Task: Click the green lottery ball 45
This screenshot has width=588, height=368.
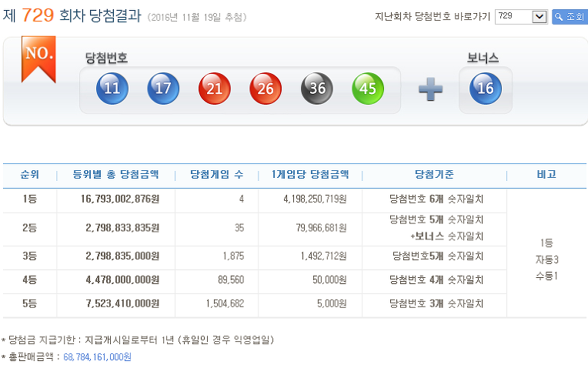Action: (368, 89)
